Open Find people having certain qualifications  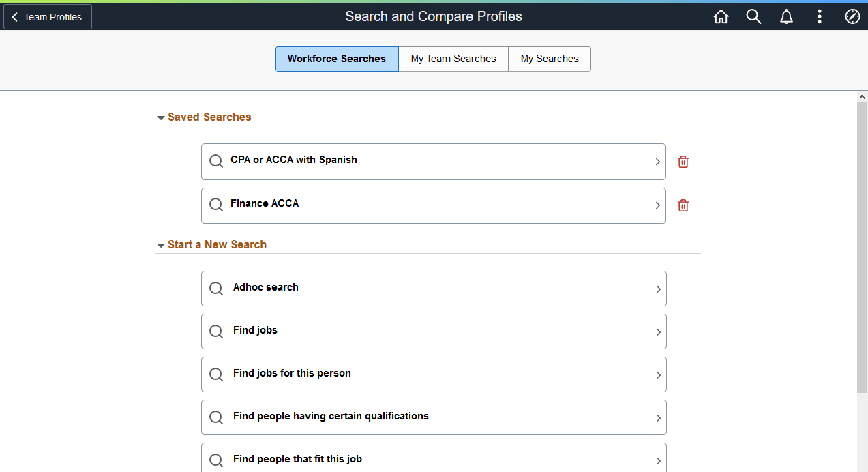[x=433, y=417]
